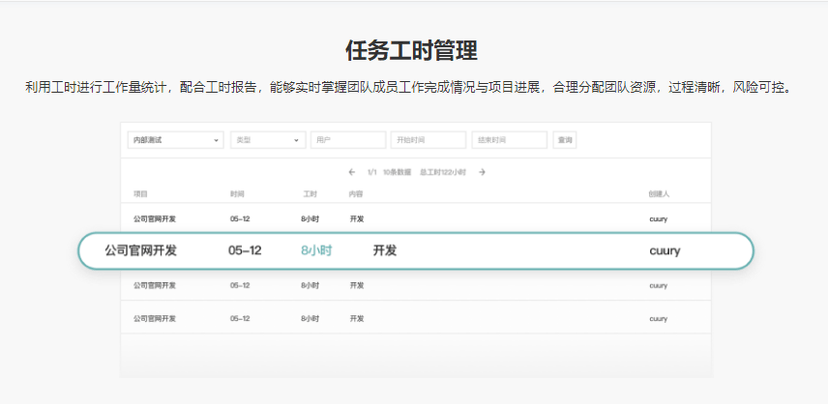
Task: Go to previous page with left arrow
Action: pos(352,172)
